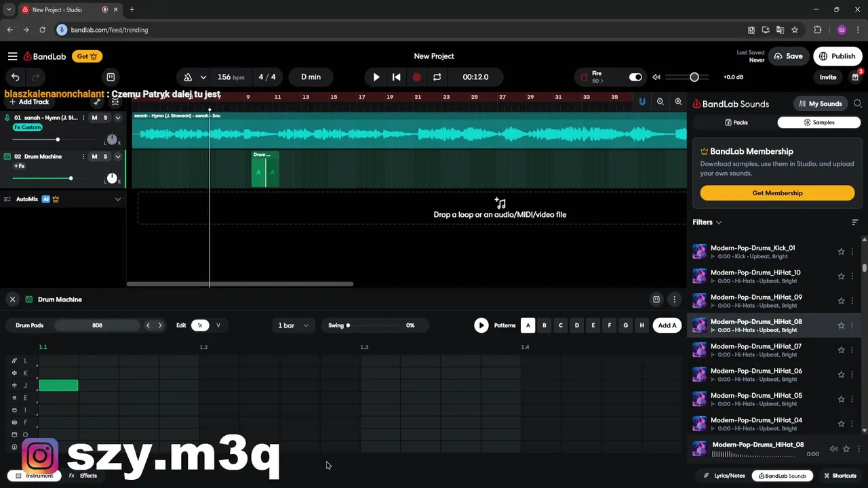Click the Invite button
The height and width of the screenshot is (488, 868).
[828, 77]
